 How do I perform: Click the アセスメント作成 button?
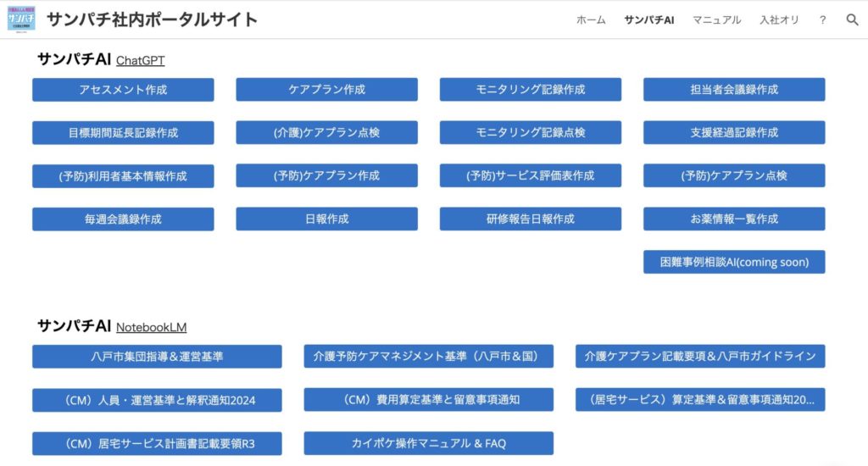tap(123, 90)
